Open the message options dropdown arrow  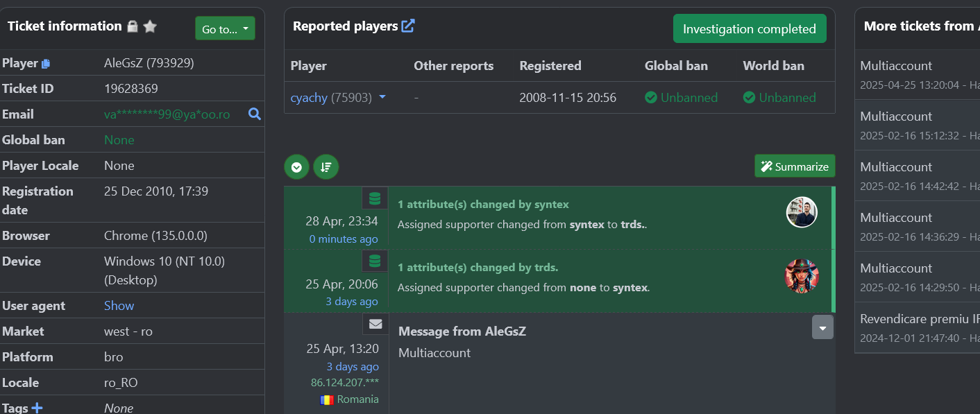coord(822,327)
